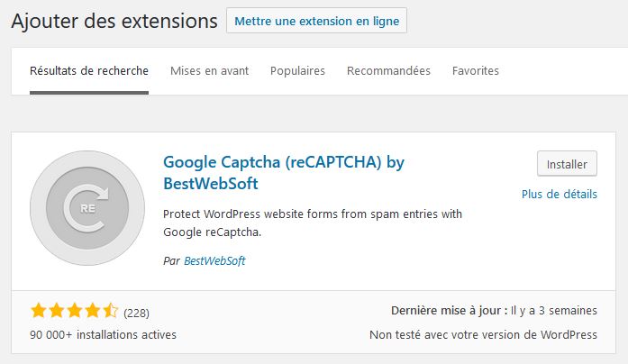Switch to the Mises en avant tab
This screenshot has width=628, height=364.
click(x=209, y=71)
